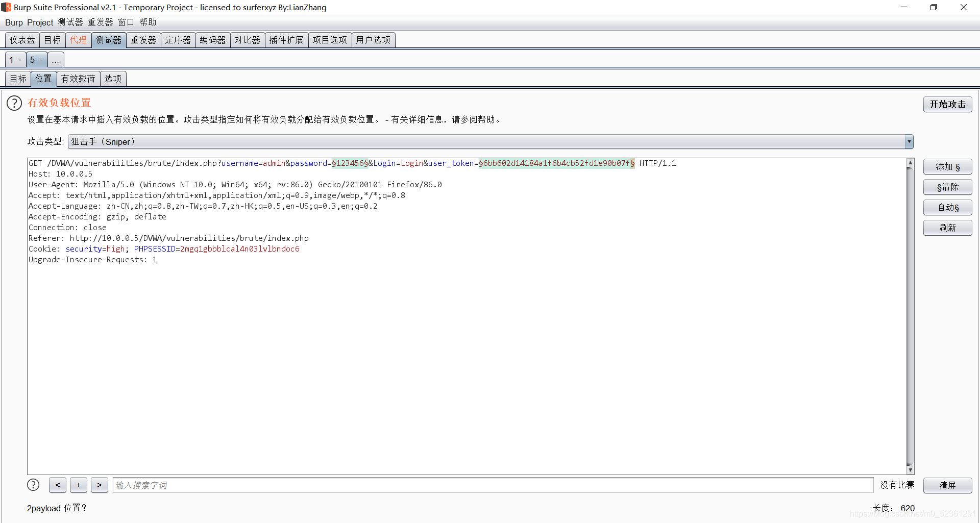980x523 pixels.
Task: Go to previous search match button
Action: 58,485
